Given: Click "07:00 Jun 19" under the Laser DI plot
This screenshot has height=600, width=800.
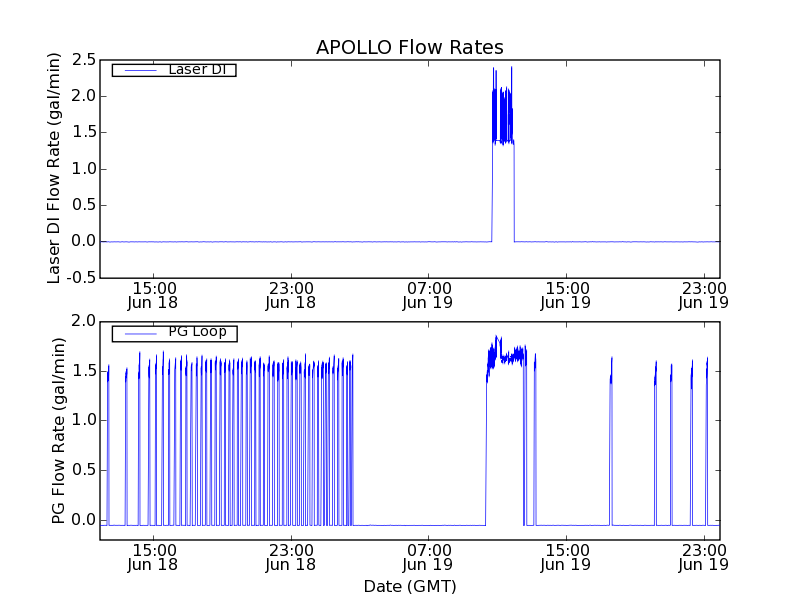Looking at the screenshot, I should 428,295.
